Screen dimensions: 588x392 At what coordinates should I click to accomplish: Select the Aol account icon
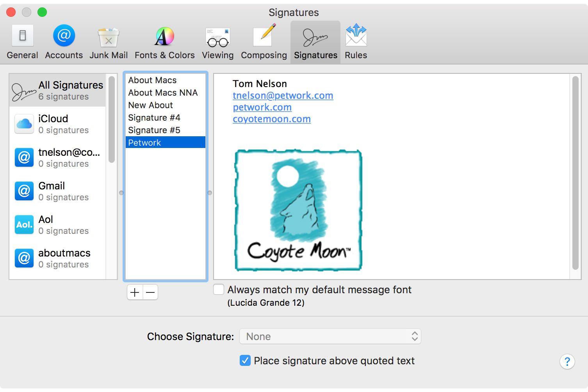24,225
